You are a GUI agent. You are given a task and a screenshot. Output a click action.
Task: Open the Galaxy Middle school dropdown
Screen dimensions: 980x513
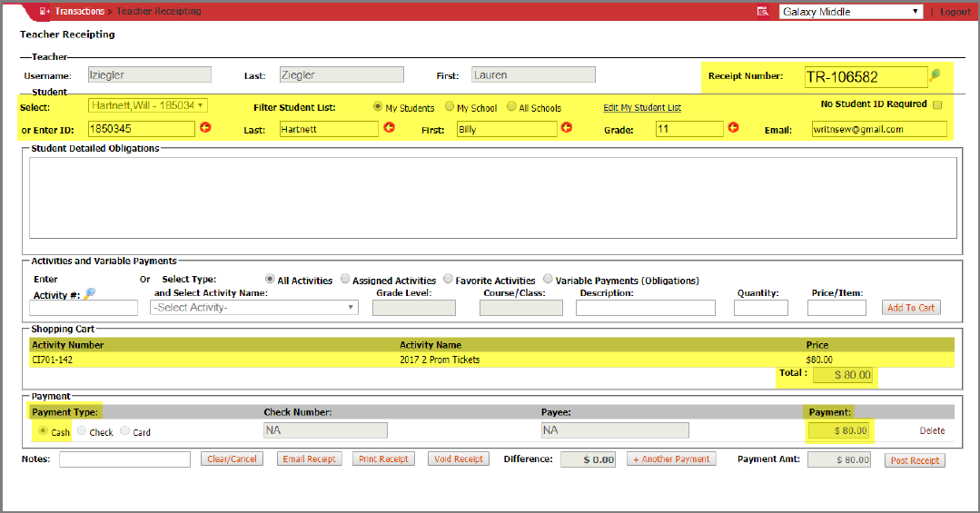point(851,11)
